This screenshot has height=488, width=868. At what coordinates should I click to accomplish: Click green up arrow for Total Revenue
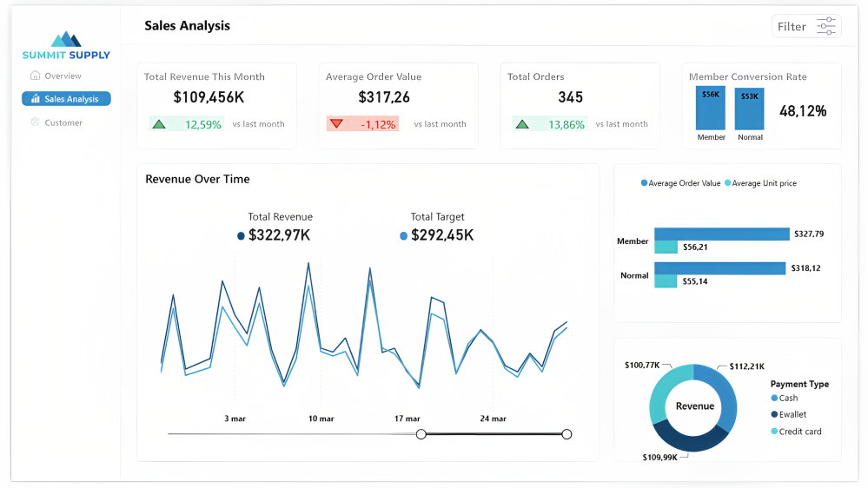(159, 124)
